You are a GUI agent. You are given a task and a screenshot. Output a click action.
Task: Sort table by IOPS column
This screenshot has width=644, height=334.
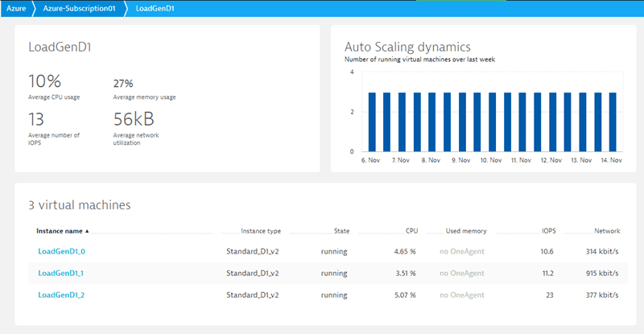549,231
